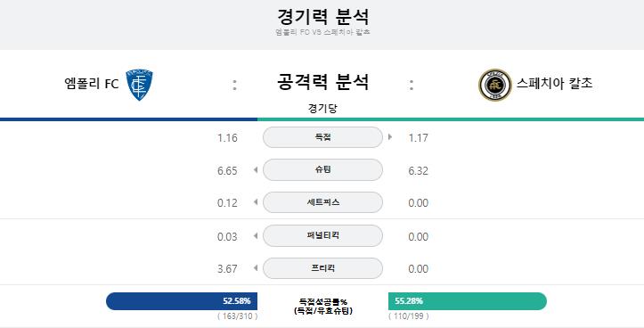Select the 세트피스 stat button

(322, 202)
